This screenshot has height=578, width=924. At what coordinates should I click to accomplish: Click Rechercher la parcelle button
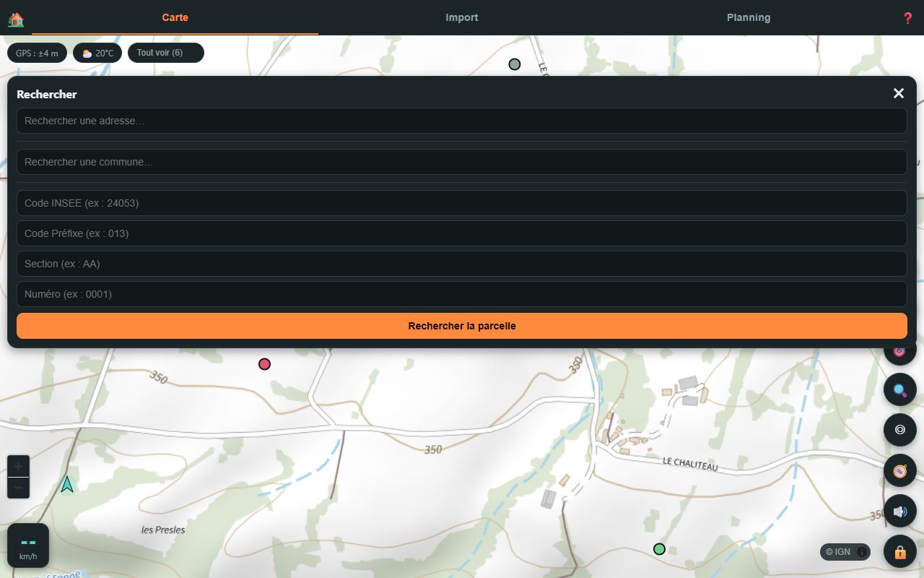(462, 326)
